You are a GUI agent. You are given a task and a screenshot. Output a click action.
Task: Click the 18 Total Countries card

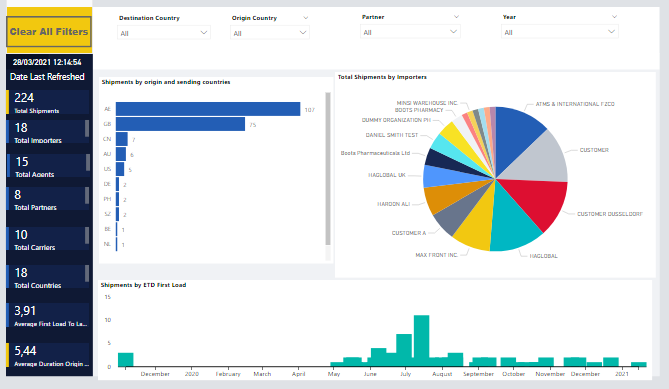coord(48,277)
